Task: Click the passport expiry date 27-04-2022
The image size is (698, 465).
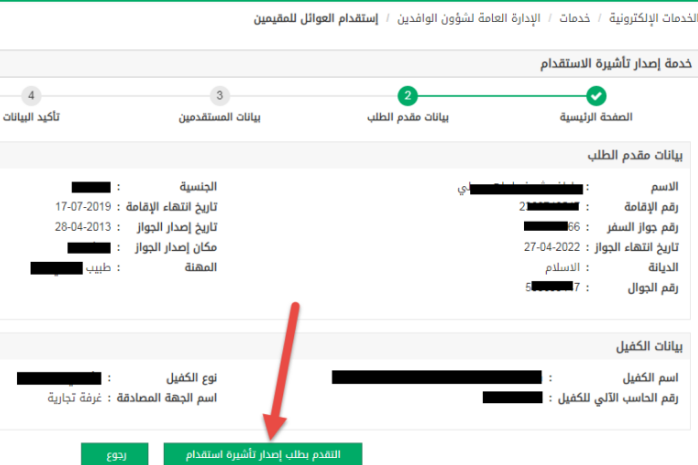Action: pyautogui.click(x=552, y=247)
